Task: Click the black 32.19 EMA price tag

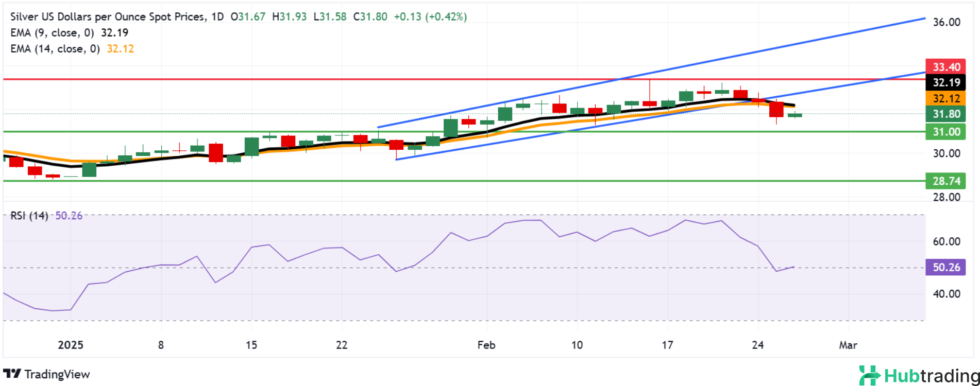Action: 945,82
